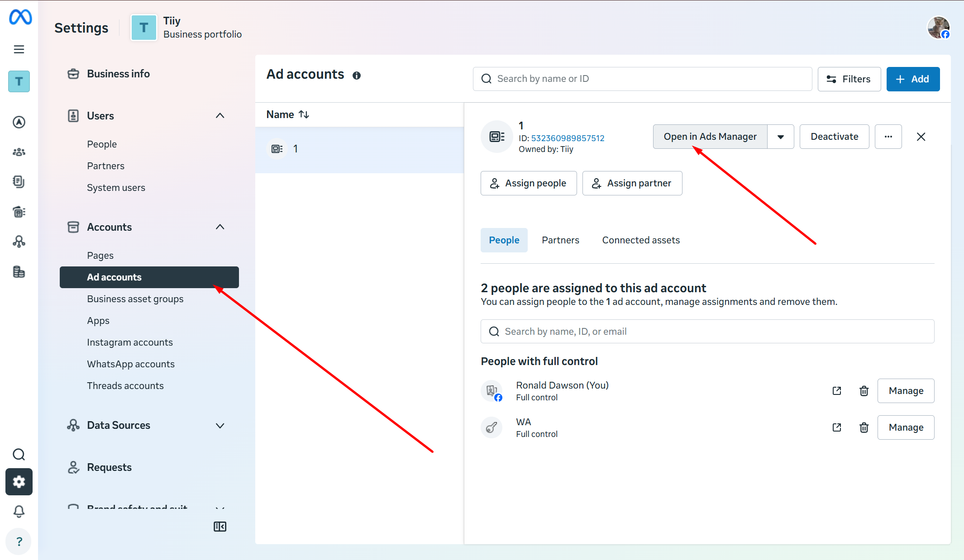Expand the Data Sources section chevron
The image size is (964, 560).
220,426
